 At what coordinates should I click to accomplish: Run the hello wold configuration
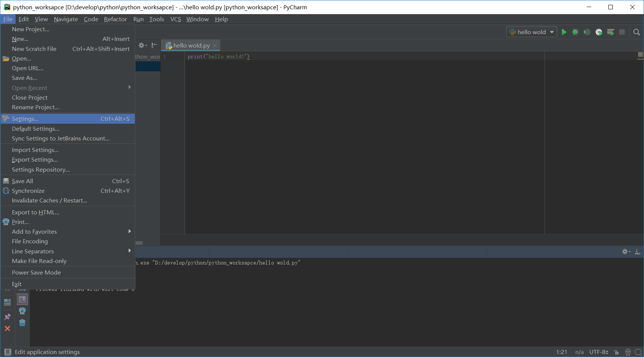pyautogui.click(x=564, y=32)
